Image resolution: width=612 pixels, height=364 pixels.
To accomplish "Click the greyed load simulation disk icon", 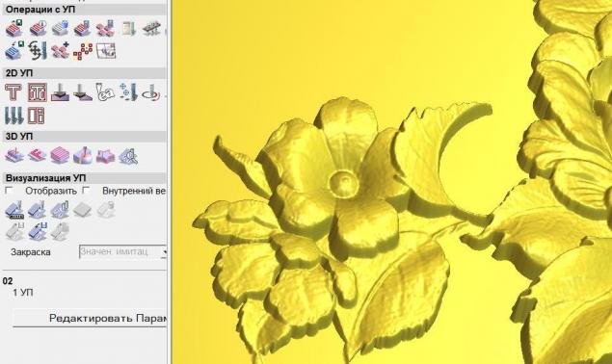I will (x=14, y=231).
